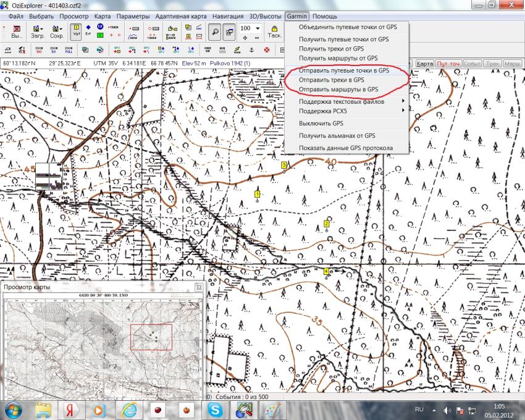This screenshot has width=525, height=420.
Task: Click the Zoom 100 toolbar icon
Action: (x=40, y=49)
